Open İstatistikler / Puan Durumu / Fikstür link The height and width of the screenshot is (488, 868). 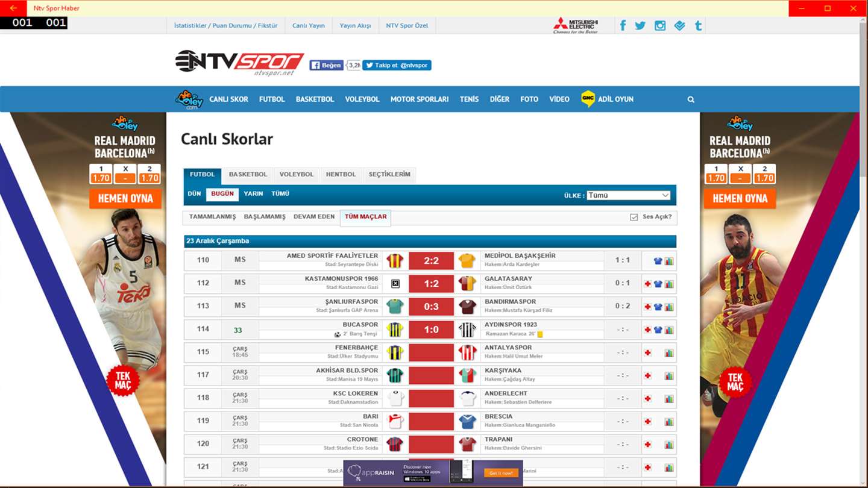pos(225,26)
